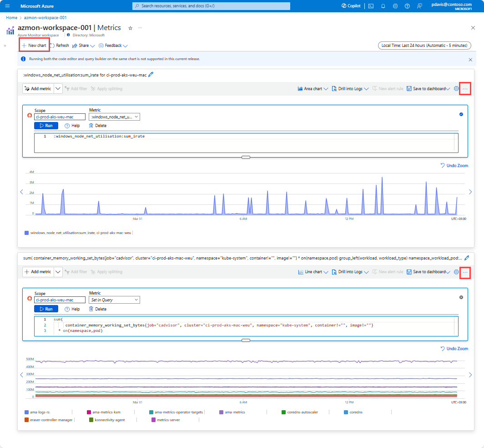The height and width of the screenshot is (448, 484).
Task: Expand the Area chart type dropdown
Action: pos(313,89)
